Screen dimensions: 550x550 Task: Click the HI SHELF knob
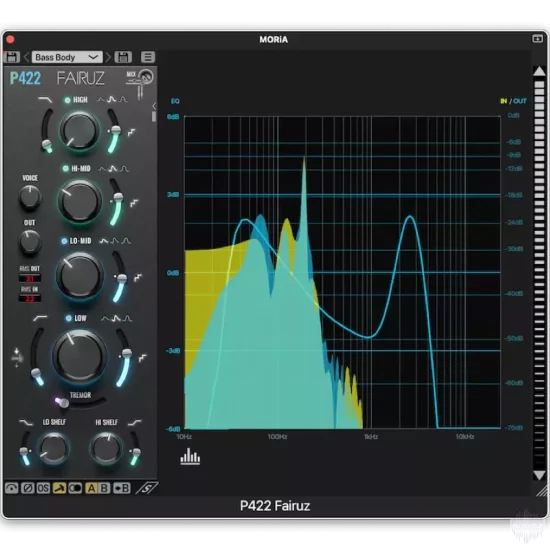pyautogui.click(x=106, y=449)
